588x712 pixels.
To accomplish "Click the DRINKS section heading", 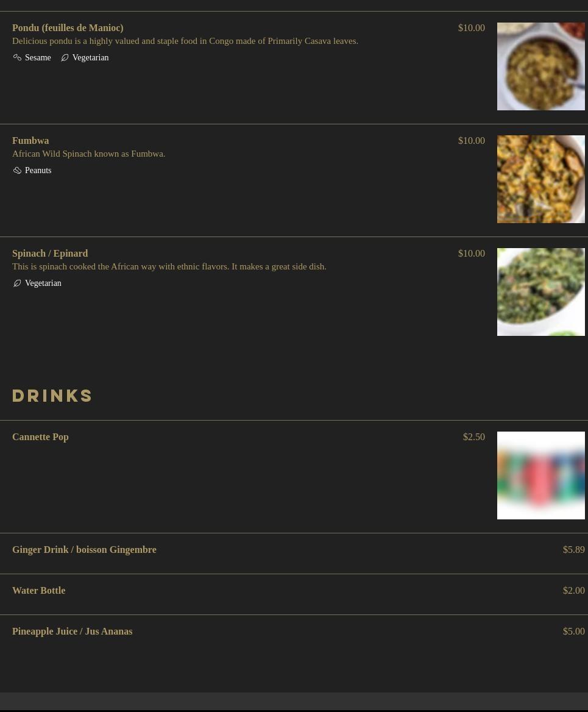I will pos(52,396).
